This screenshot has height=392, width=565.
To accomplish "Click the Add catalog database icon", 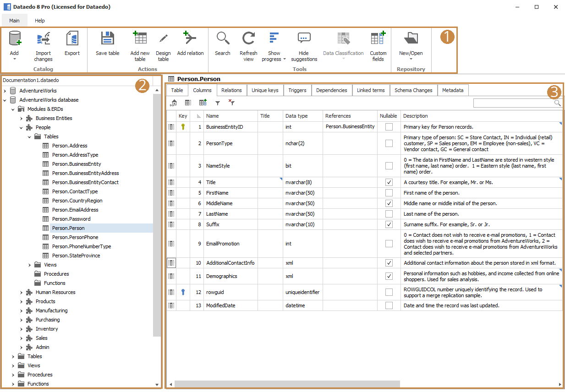I will [15, 38].
